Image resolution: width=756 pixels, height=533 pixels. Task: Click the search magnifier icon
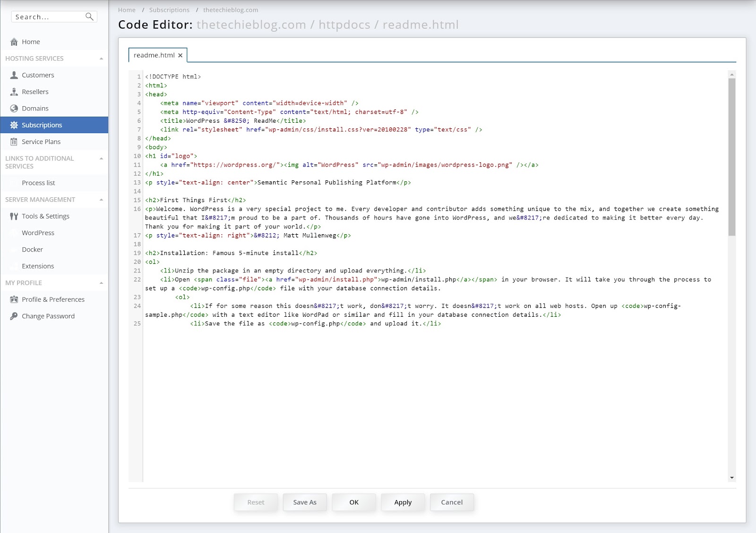point(89,17)
